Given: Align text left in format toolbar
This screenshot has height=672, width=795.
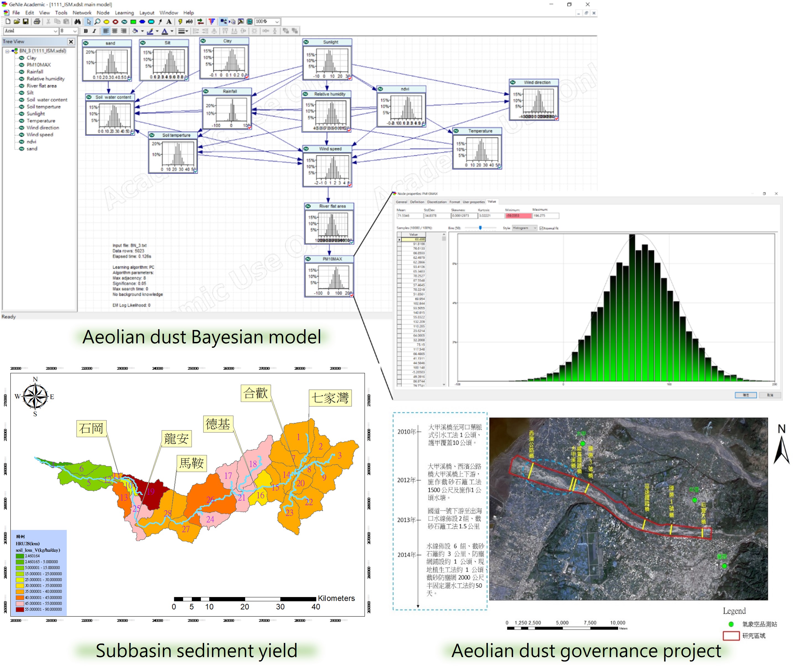Looking at the screenshot, I should click(x=106, y=31).
